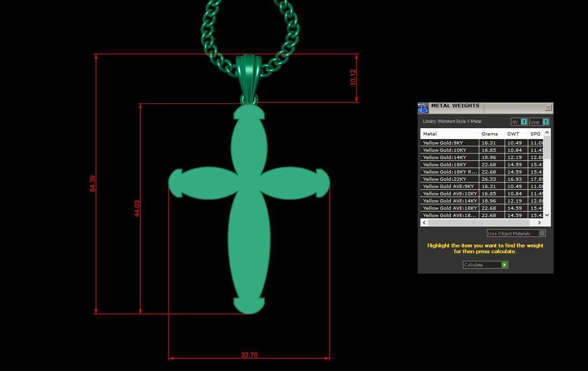
Task: Select the Yellow Gold AVE:18... bottom row
Action: (x=482, y=215)
